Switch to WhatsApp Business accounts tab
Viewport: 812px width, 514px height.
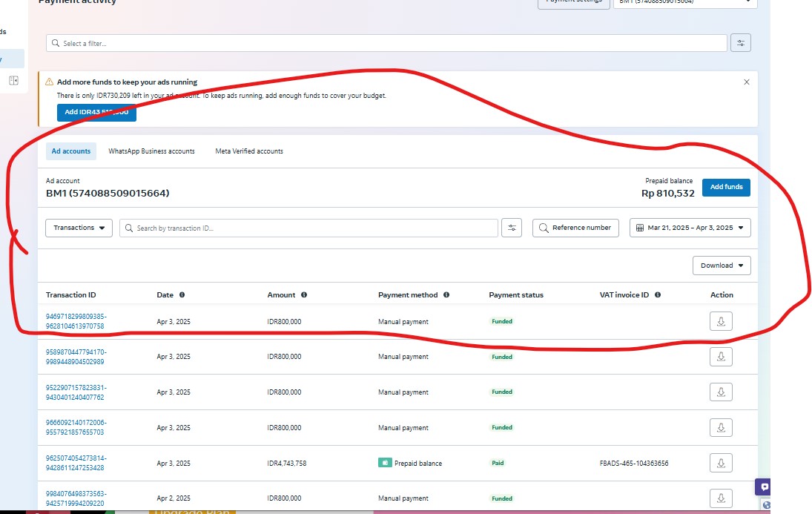[151, 151]
